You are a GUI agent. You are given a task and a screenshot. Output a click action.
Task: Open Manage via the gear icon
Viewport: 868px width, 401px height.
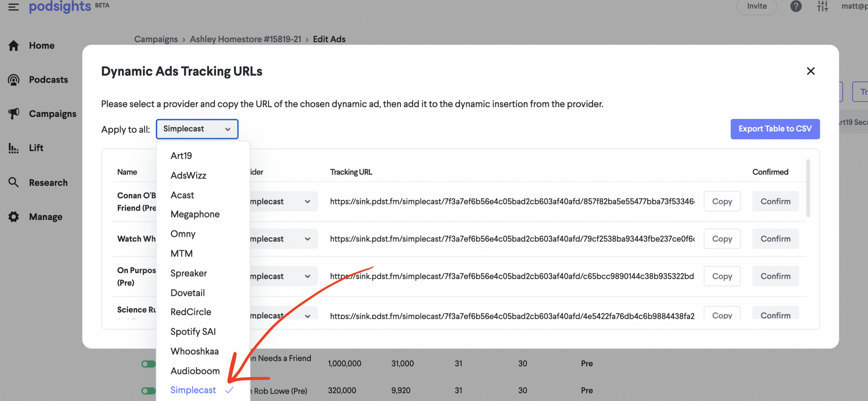(14, 217)
